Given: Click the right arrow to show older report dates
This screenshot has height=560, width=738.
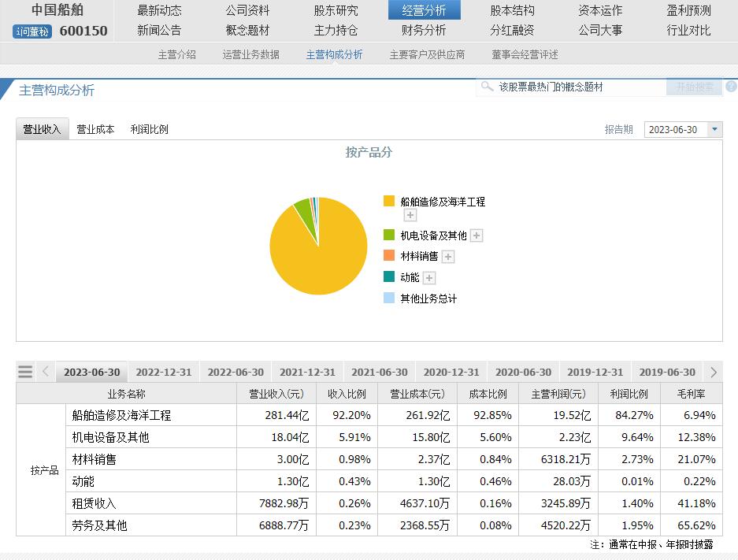Looking at the screenshot, I should coord(714,371).
